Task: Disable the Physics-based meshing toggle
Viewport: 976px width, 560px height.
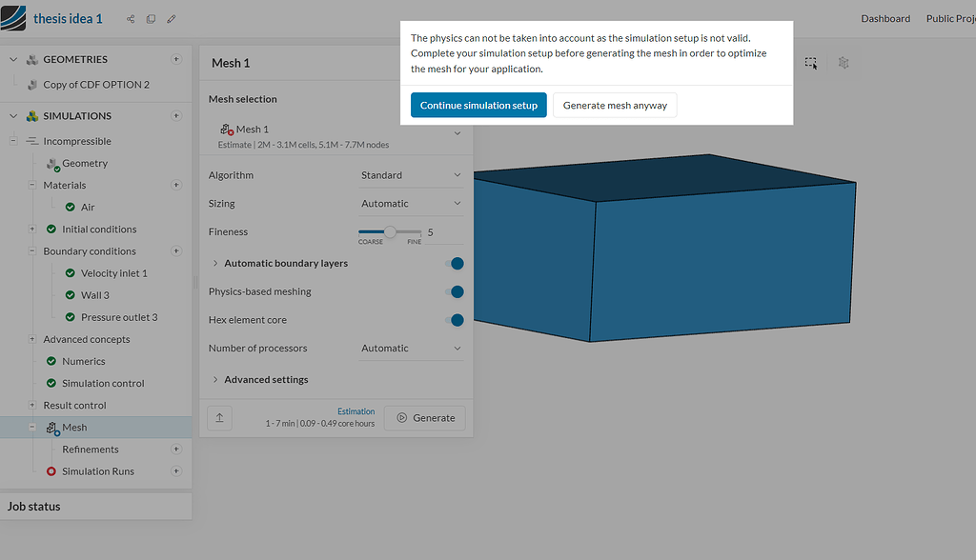Action: point(457,293)
